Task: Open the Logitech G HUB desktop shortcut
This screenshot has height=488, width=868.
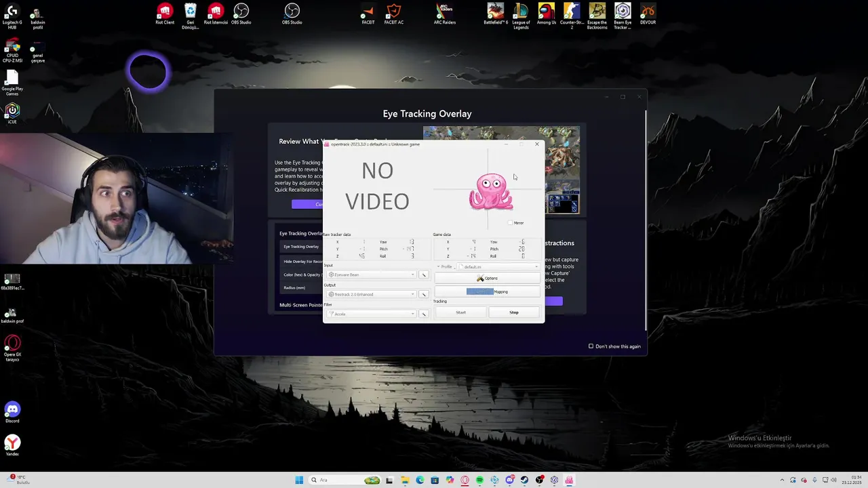Action: point(12,15)
